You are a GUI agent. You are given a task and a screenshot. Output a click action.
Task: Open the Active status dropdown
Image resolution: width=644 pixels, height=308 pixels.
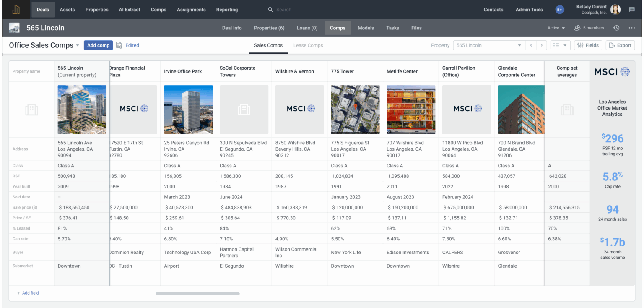coord(556,28)
